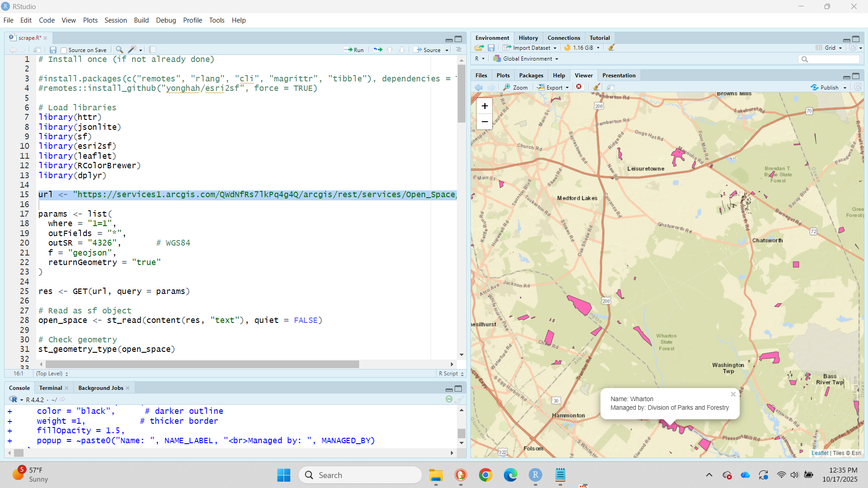Close the Wharton map popup
The height and width of the screenshot is (488, 868).
(x=733, y=394)
